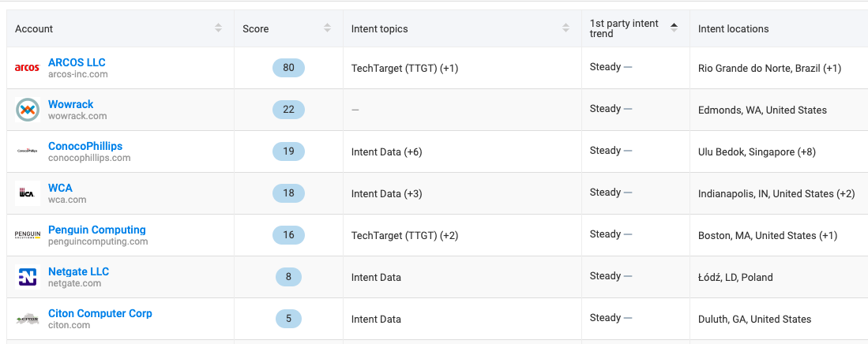Click the ConocoPhillips logo icon
The width and height of the screenshot is (868, 344).
click(x=27, y=151)
